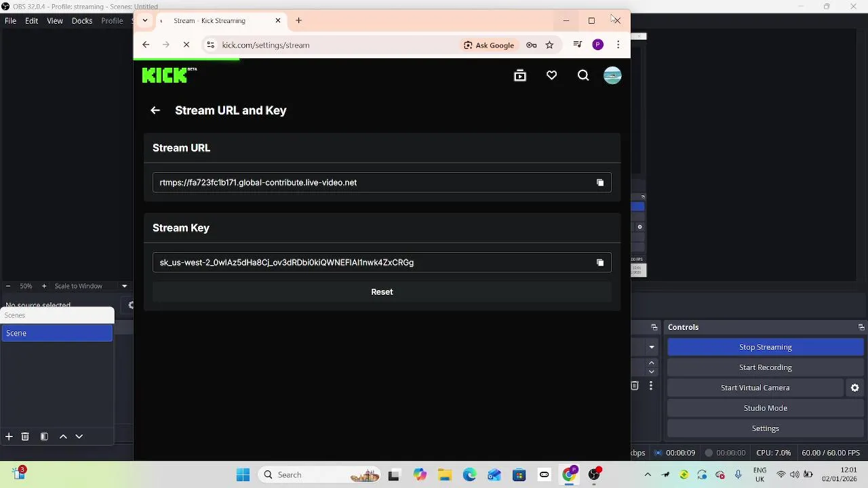Screen dimensions: 868x488
Task: Open the OBS Edit menu
Action: click(32, 21)
